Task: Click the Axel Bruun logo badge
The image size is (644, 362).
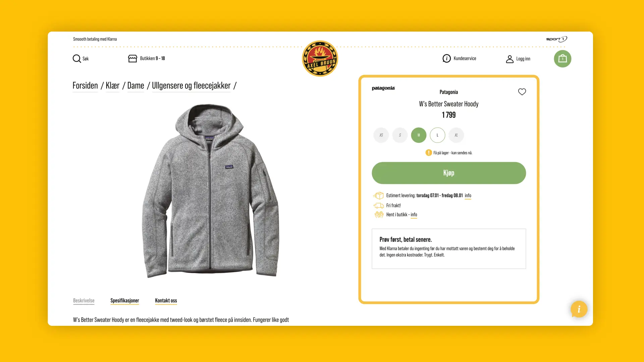Action: point(320,59)
